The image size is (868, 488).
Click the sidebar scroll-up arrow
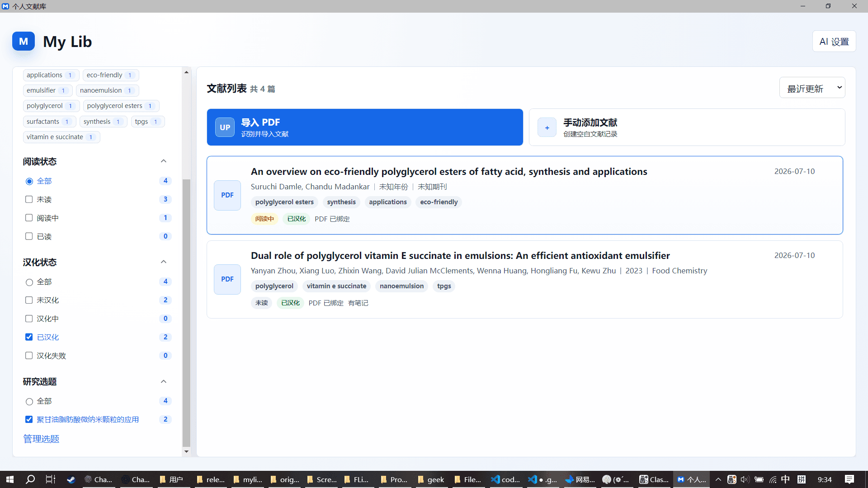point(186,72)
